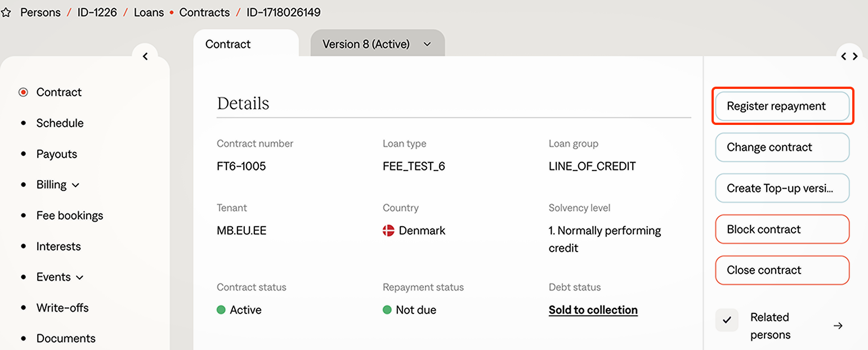Go to Persons in the breadcrumb

pos(40,12)
